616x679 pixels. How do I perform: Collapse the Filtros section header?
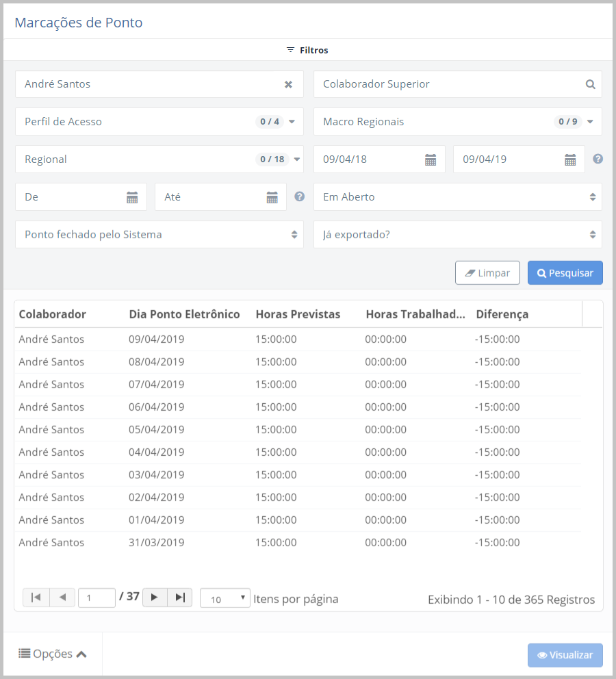pyautogui.click(x=307, y=50)
